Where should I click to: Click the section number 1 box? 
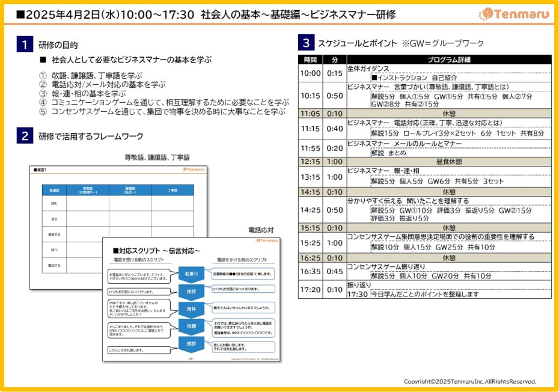25,44
